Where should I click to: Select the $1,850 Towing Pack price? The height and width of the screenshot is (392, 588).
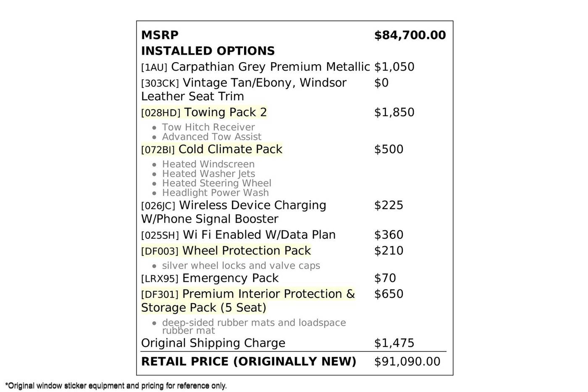click(394, 112)
